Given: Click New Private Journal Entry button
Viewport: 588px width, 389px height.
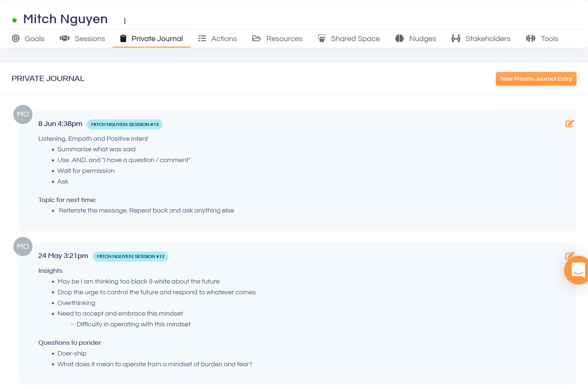Looking at the screenshot, I should [x=536, y=79].
